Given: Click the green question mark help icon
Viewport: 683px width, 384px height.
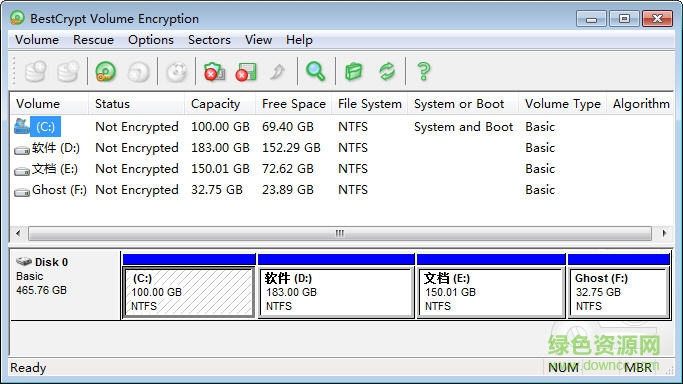Looking at the screenshot, I should (423, 72).
